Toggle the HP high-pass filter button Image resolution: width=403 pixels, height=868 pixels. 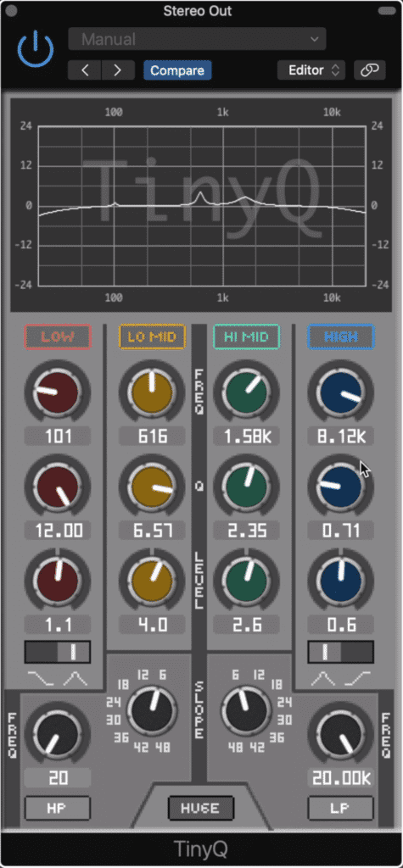(57, 808)
